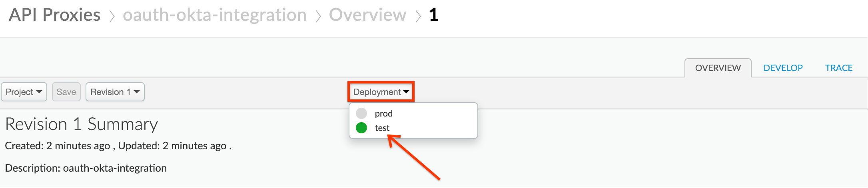Click the green test deployment status circle
The width and height of the screenshot is (868, 188).
pyautogui.click(x=361, y=128)
